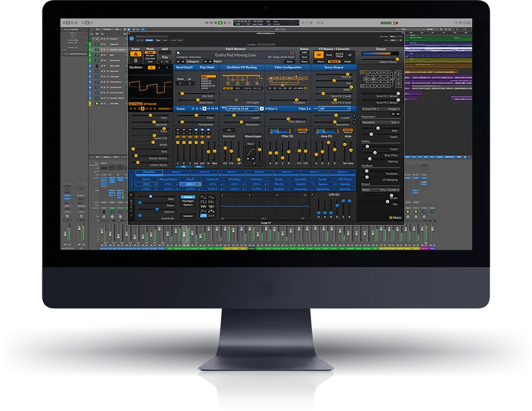Viewport: 532px width, 411px height.
Task: Toggle oscillator RETRIGGER
Action: 150,104
